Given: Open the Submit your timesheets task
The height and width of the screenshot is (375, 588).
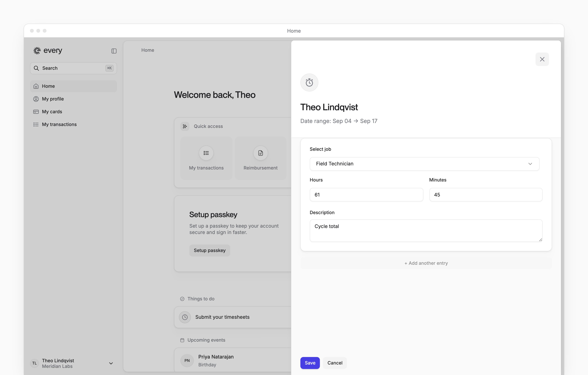Looking at the screenshot, I should pos(233,317).
